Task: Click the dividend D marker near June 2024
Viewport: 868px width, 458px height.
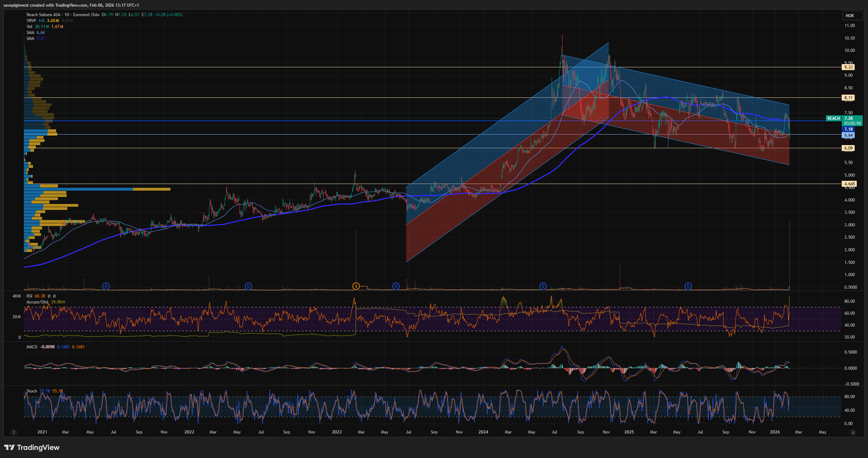Action: tap(543, 286)
